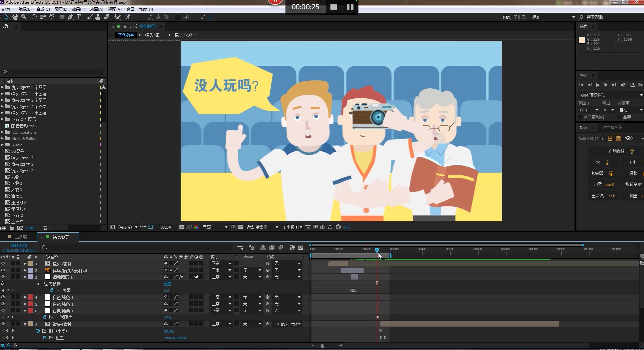Select the Puppet Pin tool
The width and height of the screenshot is (644, 350).
click(x=128, y=17)
